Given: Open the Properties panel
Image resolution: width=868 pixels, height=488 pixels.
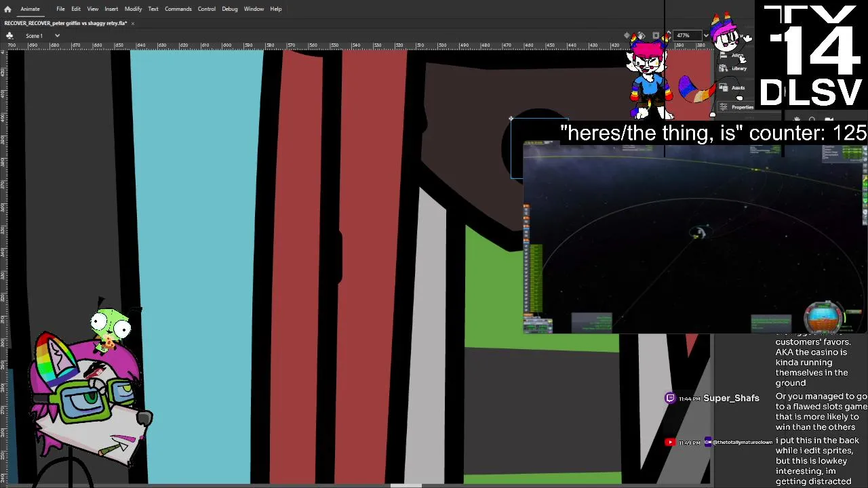Looking at the screenshot, I should [x=737, y=107].
